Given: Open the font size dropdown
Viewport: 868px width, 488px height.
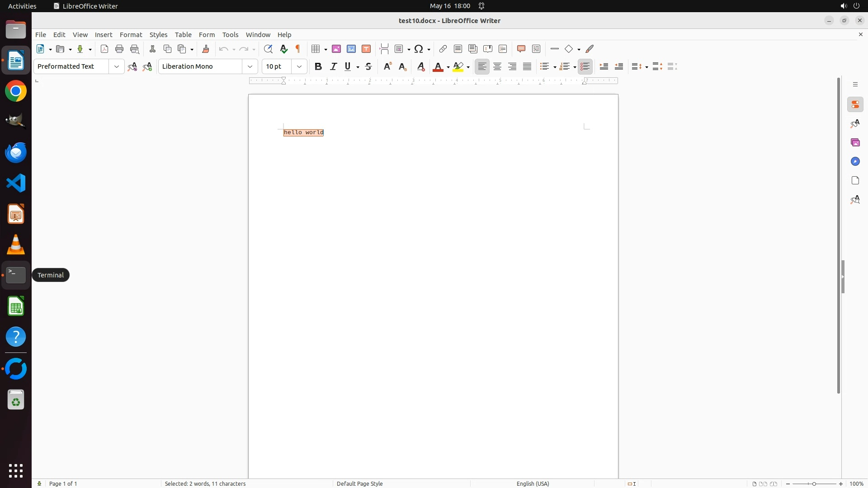Looking at the screenshot, I should tap(299, 66).
